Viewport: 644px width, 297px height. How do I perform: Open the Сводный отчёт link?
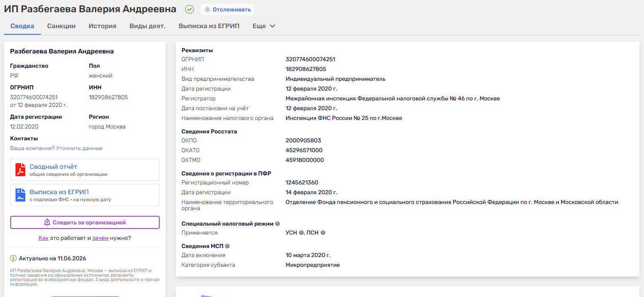[53, 166]
